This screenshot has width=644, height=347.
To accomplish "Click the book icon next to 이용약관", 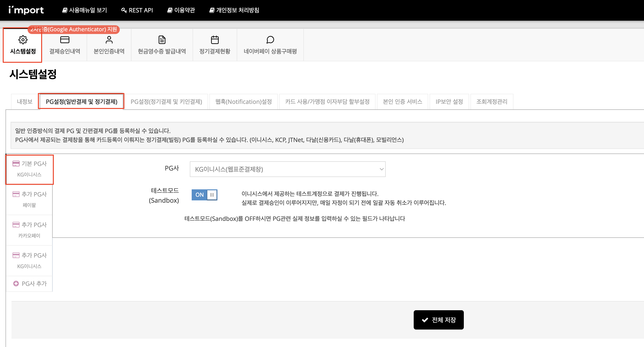I will pyautogui.click(x=170, y=10).
